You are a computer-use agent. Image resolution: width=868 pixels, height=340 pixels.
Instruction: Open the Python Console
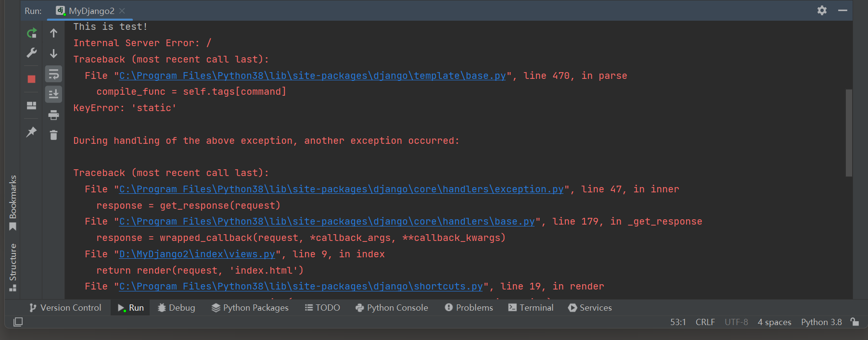point(392,308)
